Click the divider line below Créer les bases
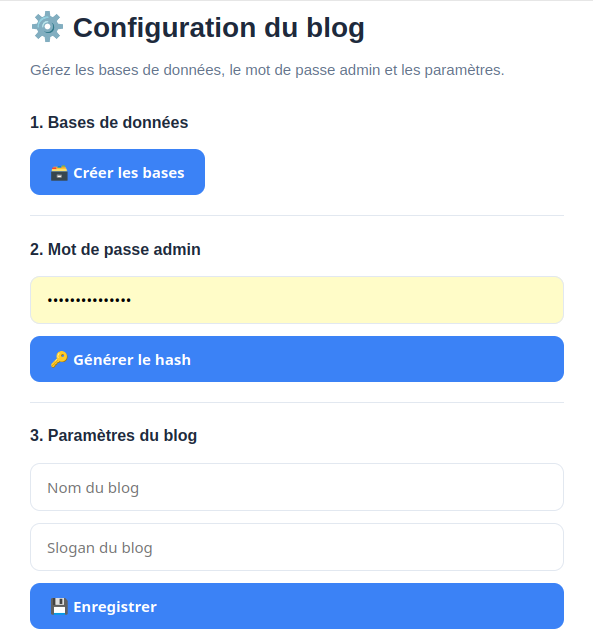The height and width of the screenshot is (634, 593). tap(297, 216)
